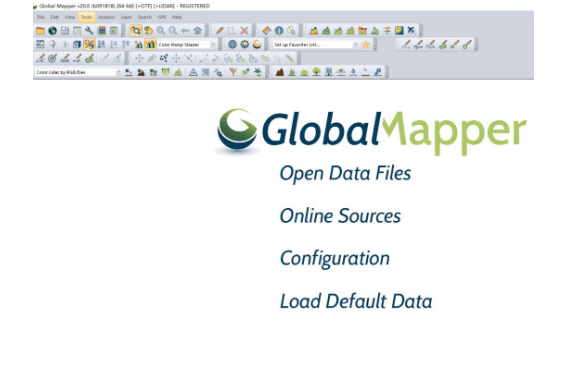The image size is (570, 376).
Task: Click the dark X tool in analysis toolbar
Action: (411, 30)
